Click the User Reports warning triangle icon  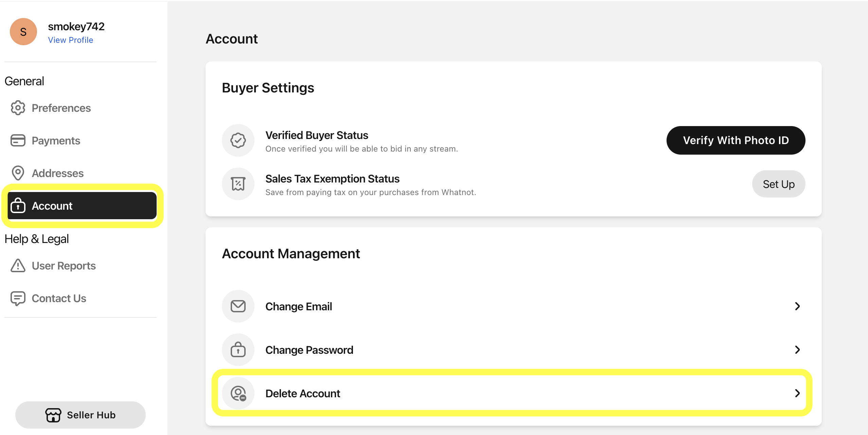coord(18,266)
